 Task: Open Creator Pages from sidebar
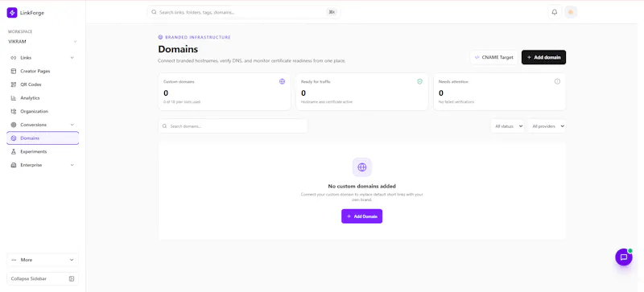pos(43,71)
